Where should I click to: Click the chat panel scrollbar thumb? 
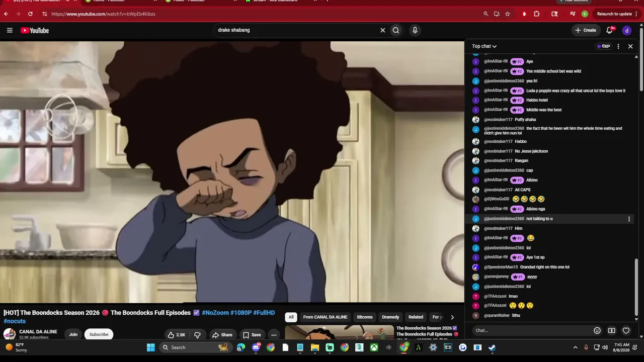click(636, 287)
